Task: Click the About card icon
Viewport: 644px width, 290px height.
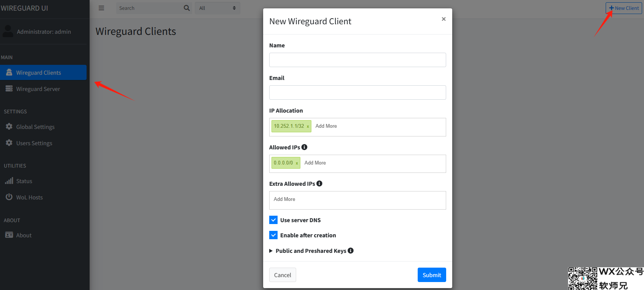Action: point(9,235)
